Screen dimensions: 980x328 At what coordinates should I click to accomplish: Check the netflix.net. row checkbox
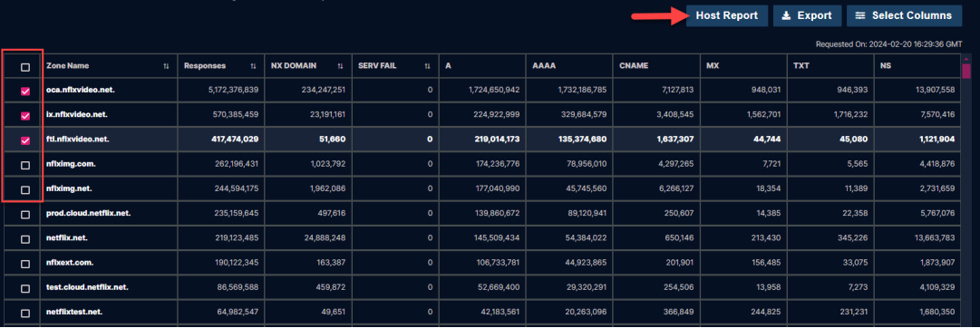point(25,239)
